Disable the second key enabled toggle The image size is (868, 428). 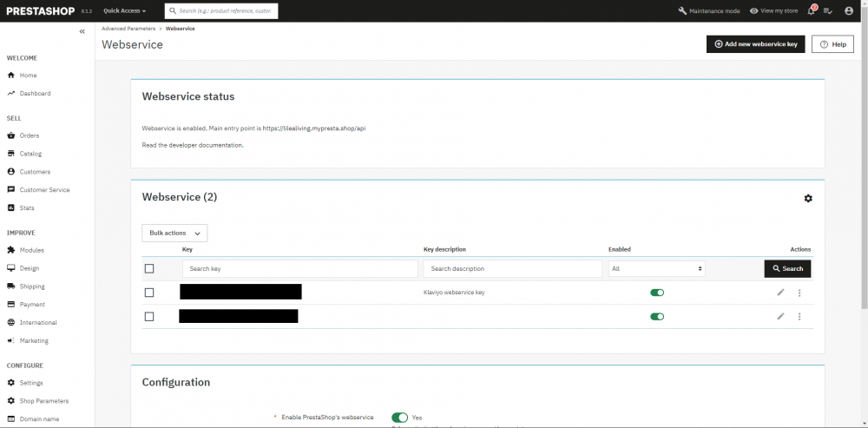657,317
